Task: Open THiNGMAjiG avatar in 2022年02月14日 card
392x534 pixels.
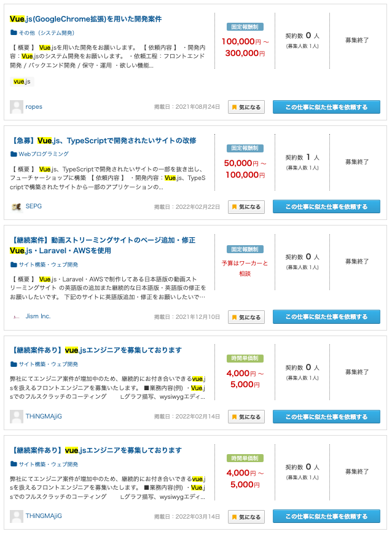Action: coord(17,417)
